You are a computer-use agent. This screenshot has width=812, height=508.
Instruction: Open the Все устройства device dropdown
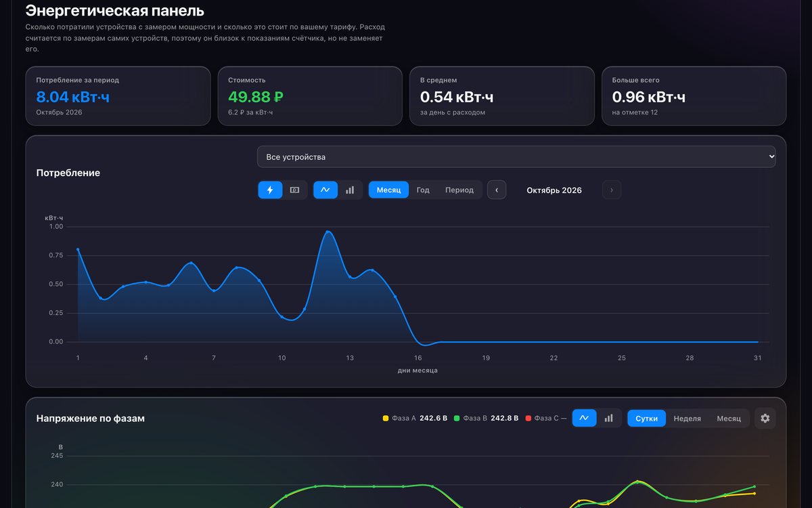point(516,156)
